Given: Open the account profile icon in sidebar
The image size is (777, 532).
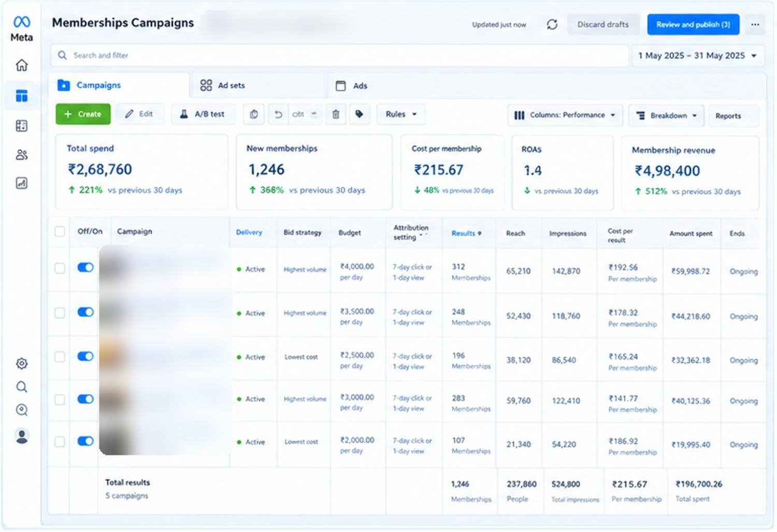Looking at the screenshot, I should pos(22,436).
